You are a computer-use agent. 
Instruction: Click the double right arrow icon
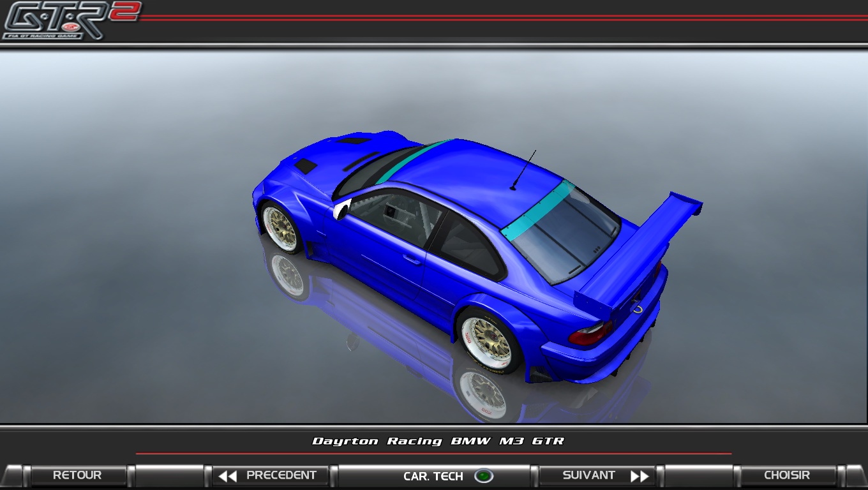pos(640,476)
